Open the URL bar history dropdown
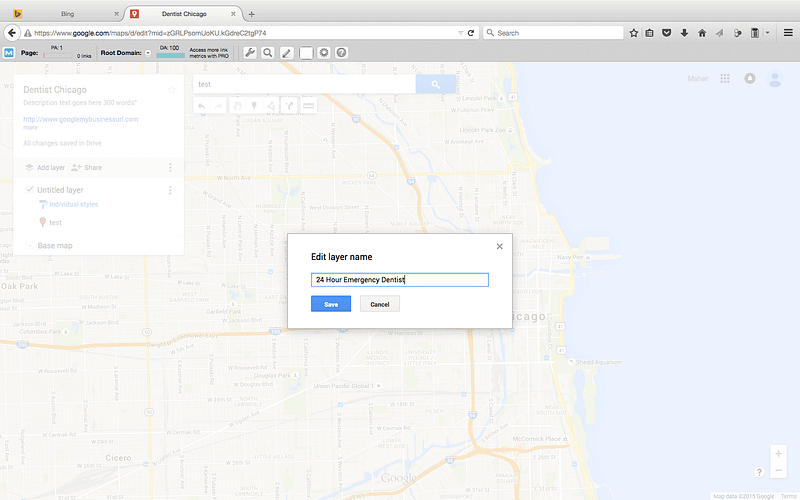This screenshot has height=500, width=800. (460, 33)
